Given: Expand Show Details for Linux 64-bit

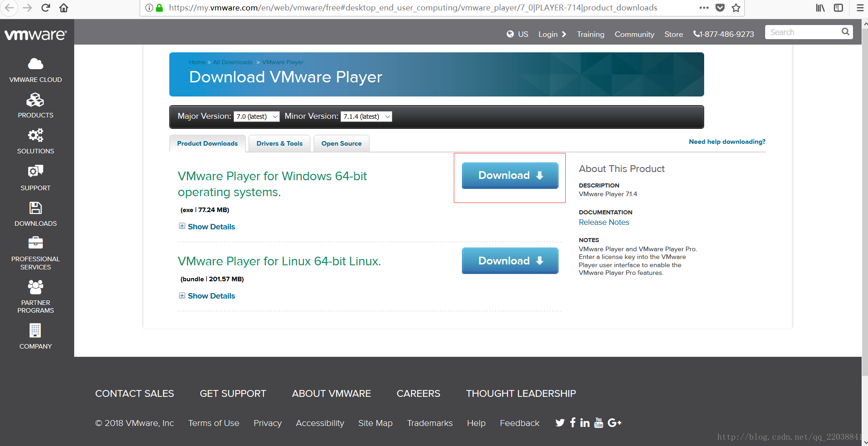Looking at the screenshot, I should pyautogui.click(x=207, y=296).
